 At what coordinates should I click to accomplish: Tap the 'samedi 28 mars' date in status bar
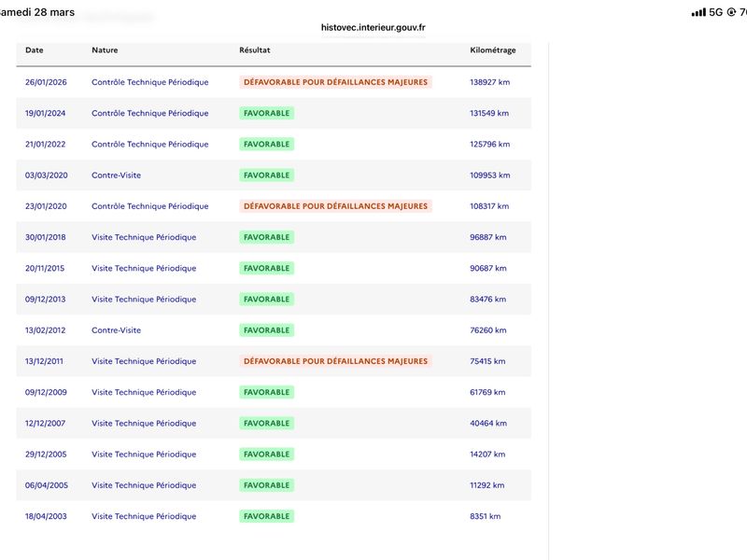(x=37, y=12)
